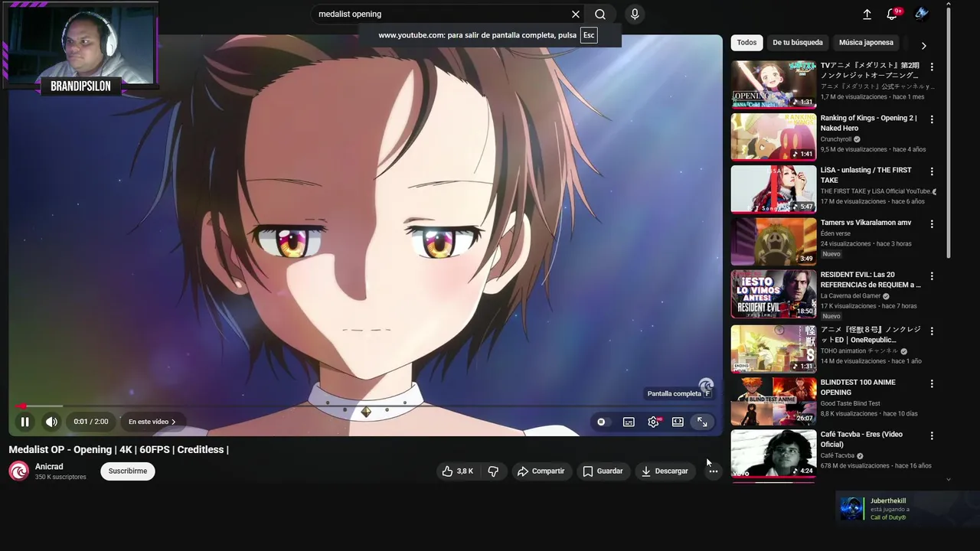This screenshot has width=980, height=551.
Task: Open 'Ranking of Kings - Opening 2' thumbnail
Action: 773,137
